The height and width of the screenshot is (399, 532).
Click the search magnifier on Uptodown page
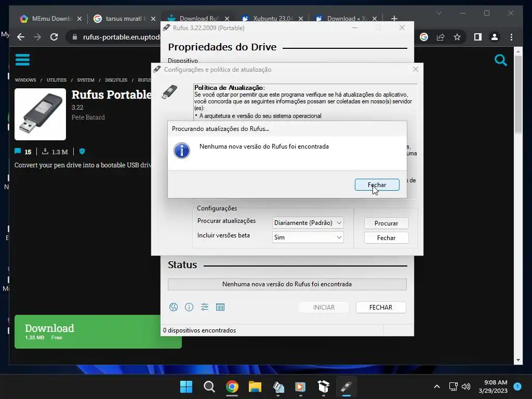[x=500, y=60]
